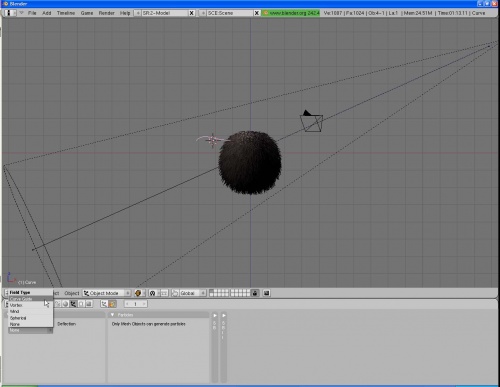Viewport: 500px width, 387px height.
Task: Open the Global orientation dropdown
Action: tap(193, 293)
